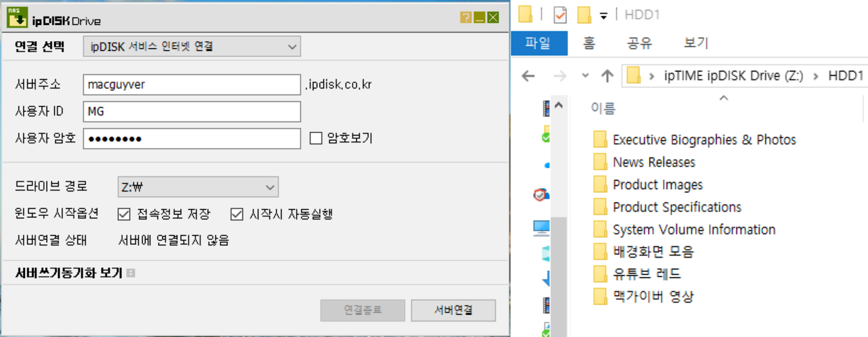The width and height of the screenshot is (868, 337).
Task: Click the Product Images folder icon
Action: [x=600, y=185]
